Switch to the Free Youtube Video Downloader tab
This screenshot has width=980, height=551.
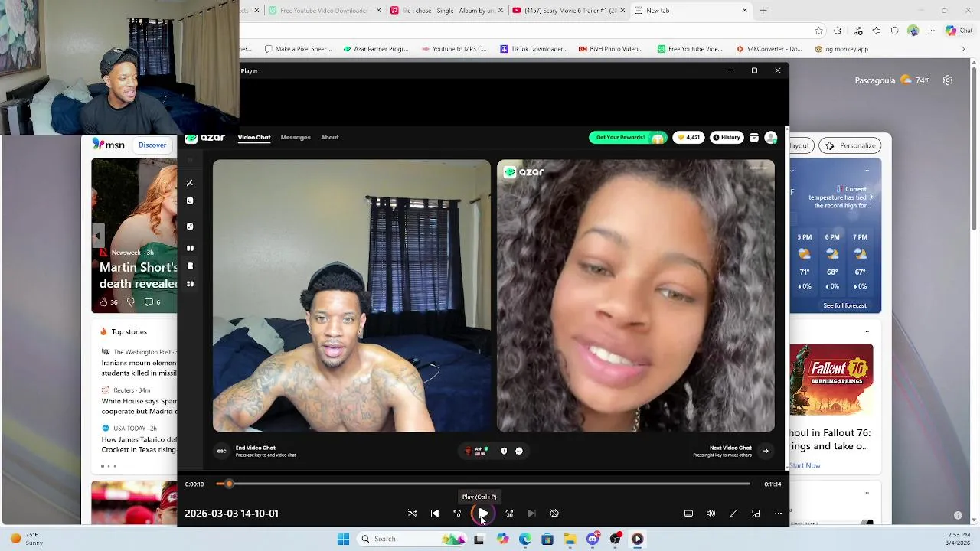coord(324,11)
